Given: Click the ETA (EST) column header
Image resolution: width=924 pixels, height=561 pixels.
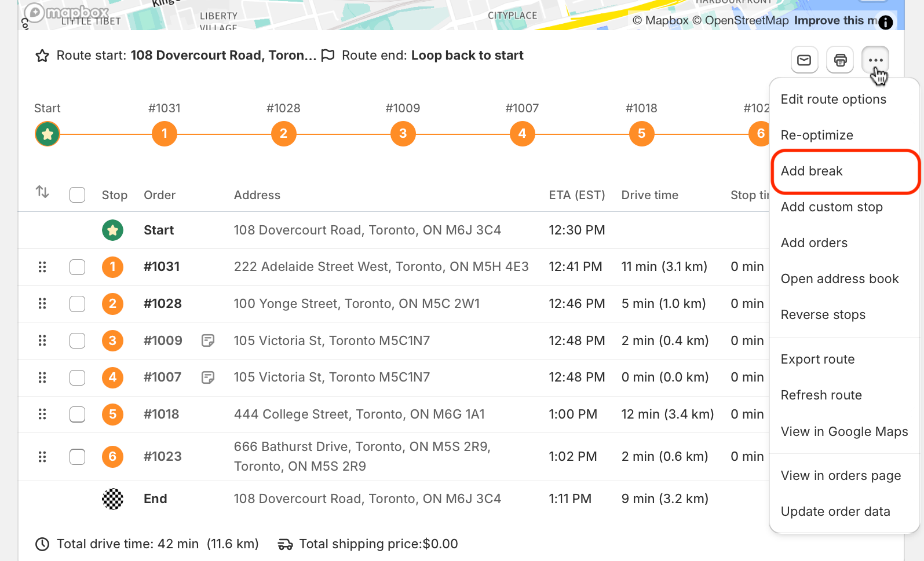Looking at the screenshot, I should point(577,195).
